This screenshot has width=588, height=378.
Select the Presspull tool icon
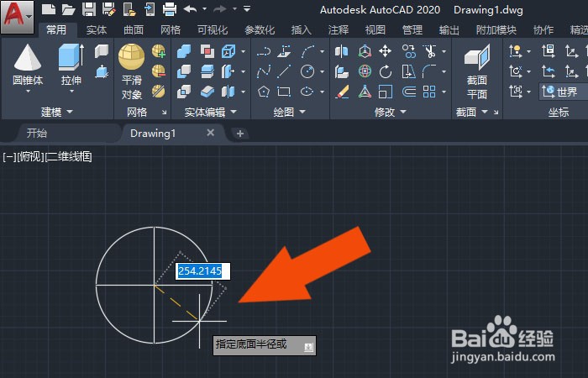click(102, 71)
